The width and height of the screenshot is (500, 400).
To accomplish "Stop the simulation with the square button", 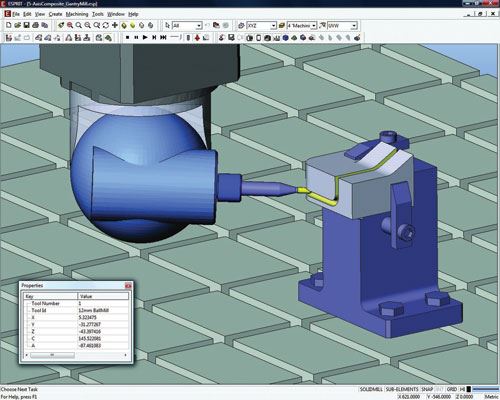I will pyautogui.click(x=127, y=38).
